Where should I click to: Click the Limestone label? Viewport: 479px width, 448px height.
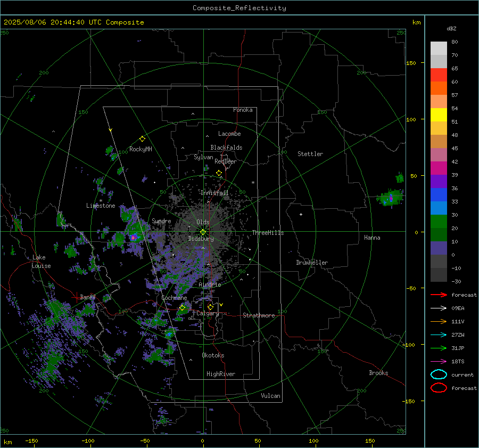101,206
